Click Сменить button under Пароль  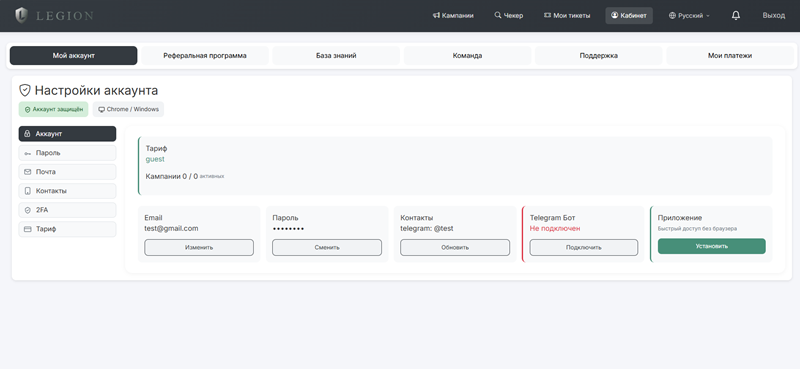pyautogui.click(x=327, y=248)
